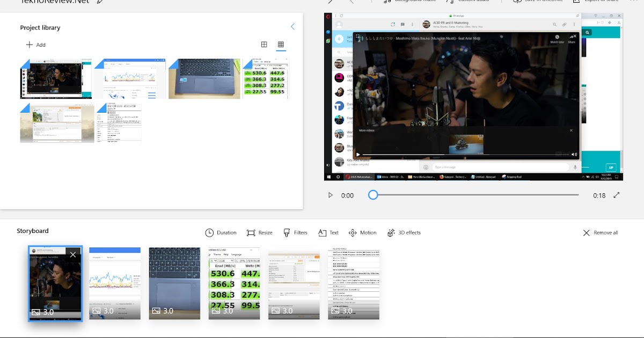Click the Project library heading
The height and width of the screenshot is (338, 644).
click(x=40, y=27)
